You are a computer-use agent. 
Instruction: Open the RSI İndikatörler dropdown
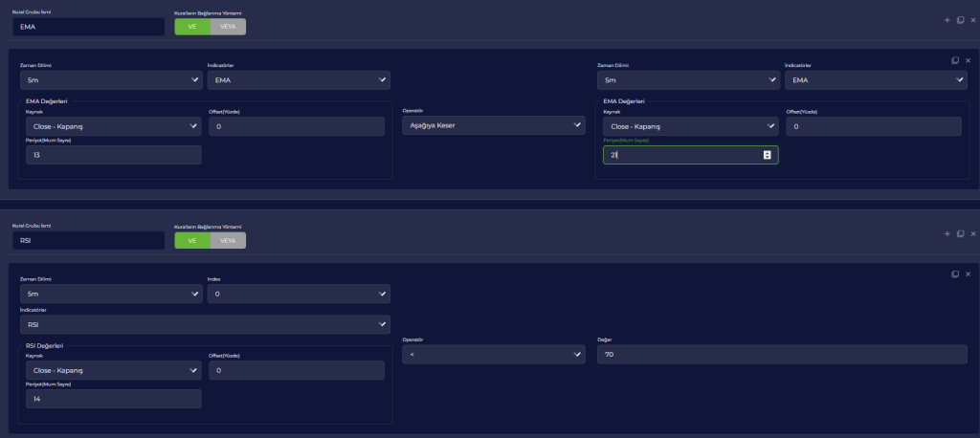click(205, 324)
